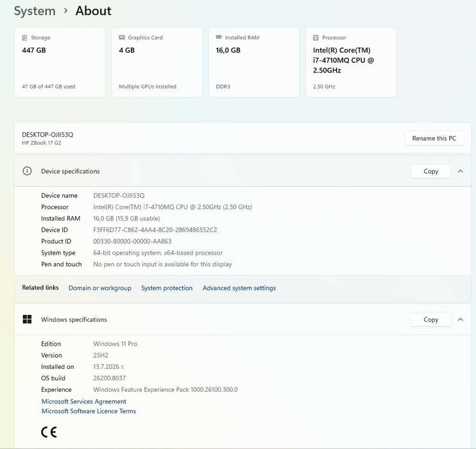The height and width of the screenshot is (449, 476).
Task: Click the Graphics Card icon
Action: click(122, 37)
